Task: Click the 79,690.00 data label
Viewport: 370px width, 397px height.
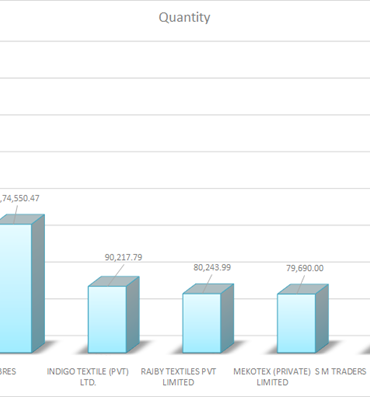Action: click(x=305, y=268)
